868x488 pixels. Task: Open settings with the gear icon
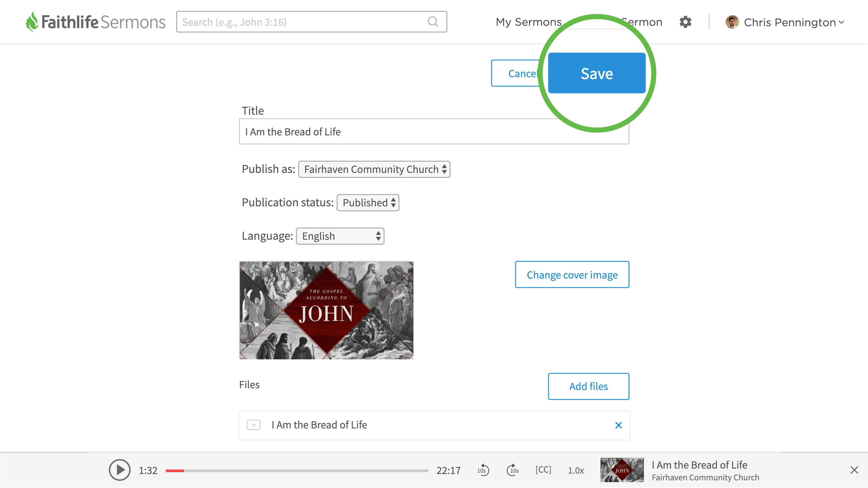pyautogui.click(x=685, y=22)
